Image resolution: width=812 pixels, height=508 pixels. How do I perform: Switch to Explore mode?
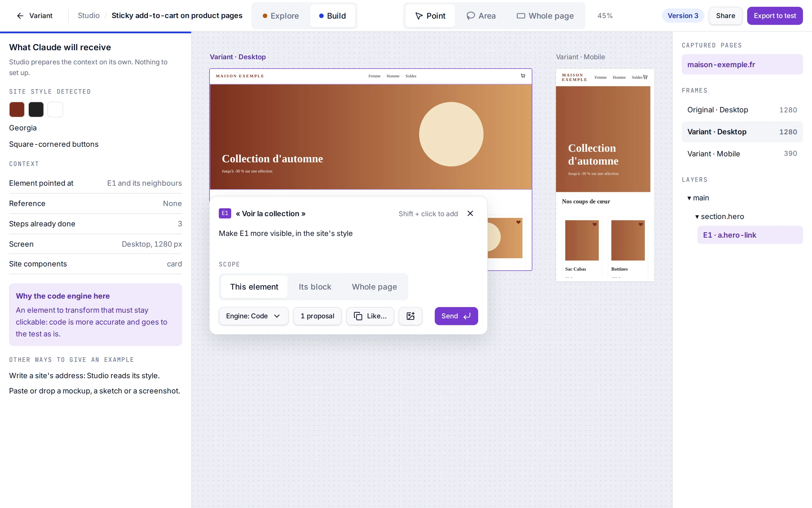(281, 16)
